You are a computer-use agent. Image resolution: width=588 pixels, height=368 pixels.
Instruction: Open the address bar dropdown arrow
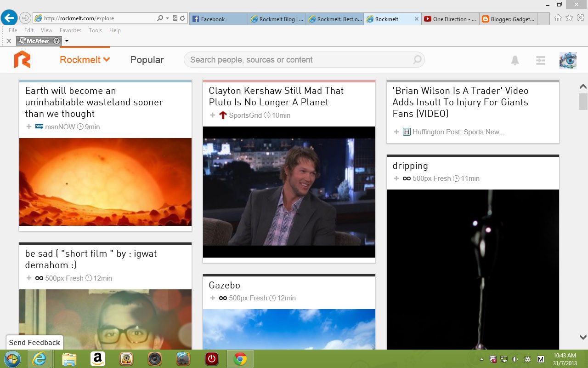[168, 18]
